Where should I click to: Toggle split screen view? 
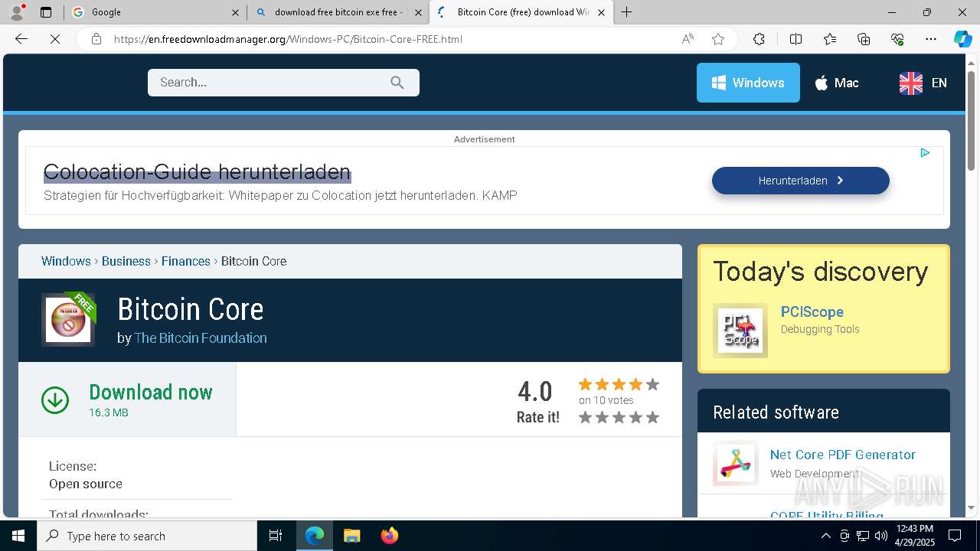tap(795, 39)
